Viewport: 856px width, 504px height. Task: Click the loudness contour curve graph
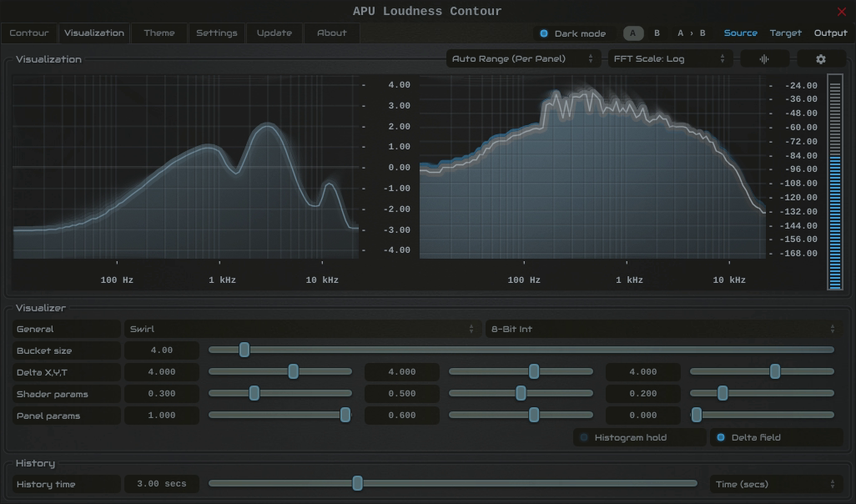click(x=185, y=167)
